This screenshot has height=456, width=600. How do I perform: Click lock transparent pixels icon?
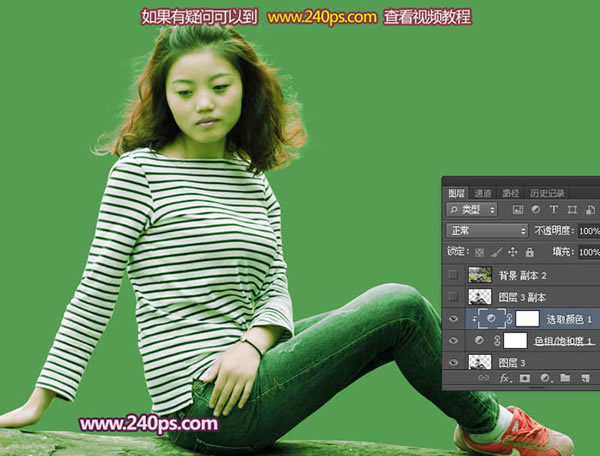click(x=479, y=253)
